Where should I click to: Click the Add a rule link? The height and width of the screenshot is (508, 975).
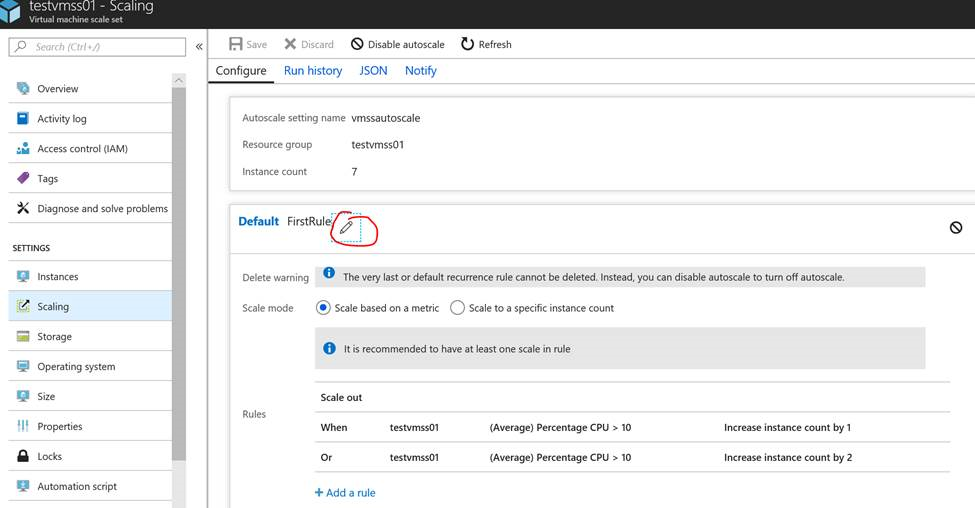click(345, 492)
